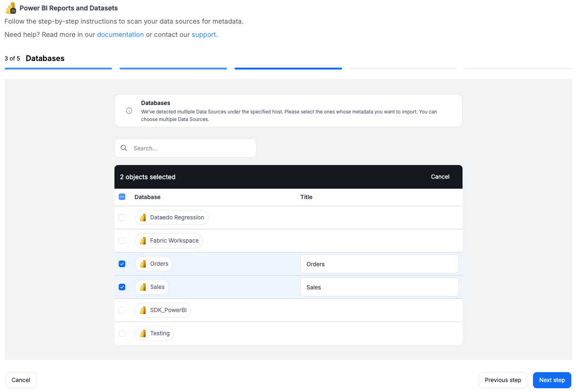Image resolution: width=577 pixels, height=392 pixels.
Task: Check the SDK_PowerBI checkbox
Action: 122,310
